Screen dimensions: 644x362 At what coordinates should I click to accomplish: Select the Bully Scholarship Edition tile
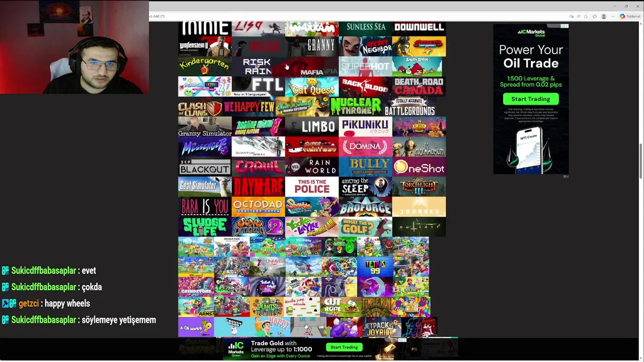[x=365, y=167]
